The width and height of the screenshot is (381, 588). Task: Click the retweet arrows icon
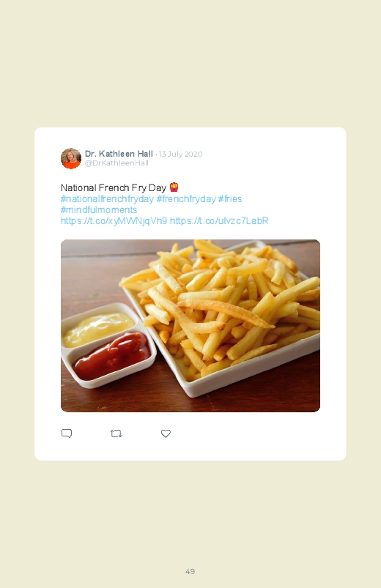click(116, 433)
